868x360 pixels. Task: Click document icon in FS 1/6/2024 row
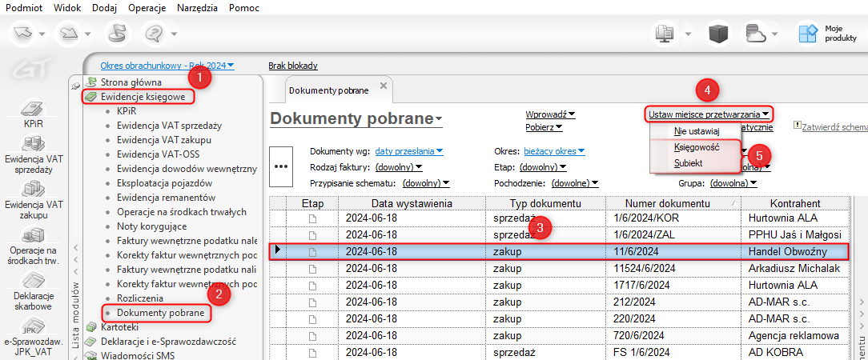click(313, 353)
